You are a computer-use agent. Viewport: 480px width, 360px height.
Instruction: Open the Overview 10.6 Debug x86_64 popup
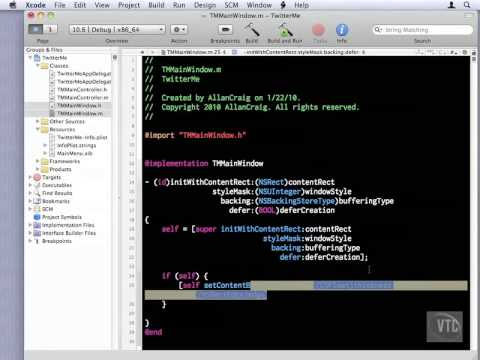(117, 30)
